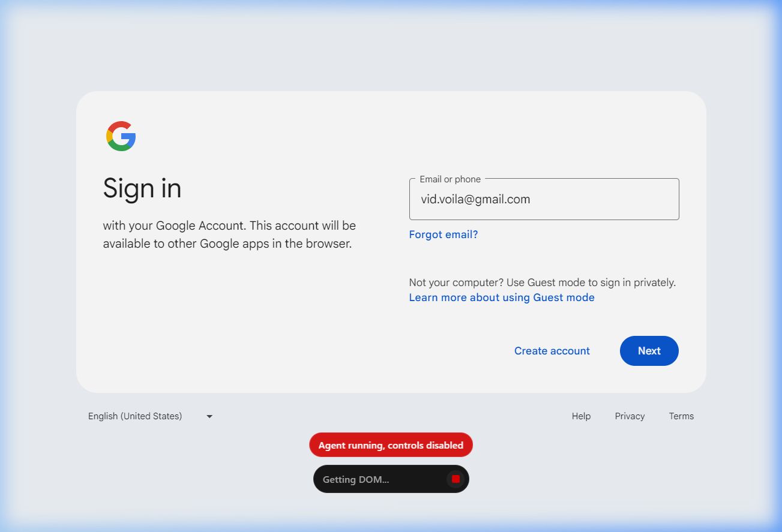Viewport: 782px width, 532px height.
Task: Stop the agent with the red square button
Action: pyautogui.click(x=456, y=479)
